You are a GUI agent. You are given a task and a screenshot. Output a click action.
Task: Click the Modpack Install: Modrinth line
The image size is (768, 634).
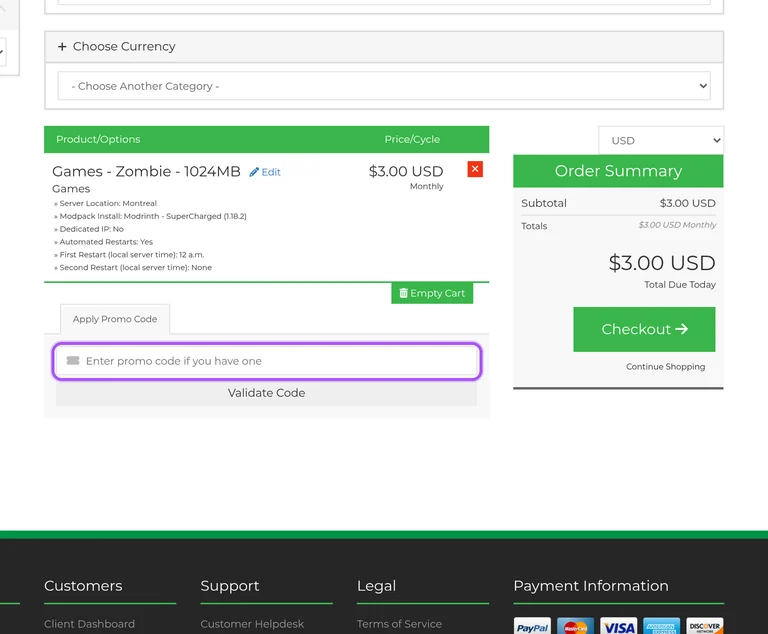click(x=150, y=216)
